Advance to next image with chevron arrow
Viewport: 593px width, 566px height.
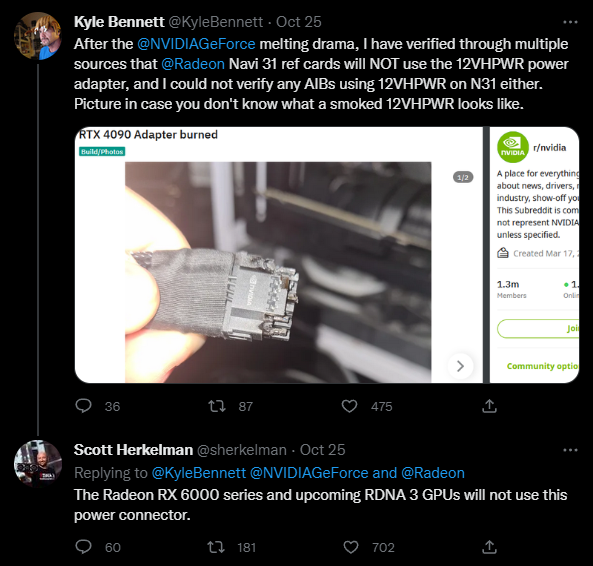(460, 366)
